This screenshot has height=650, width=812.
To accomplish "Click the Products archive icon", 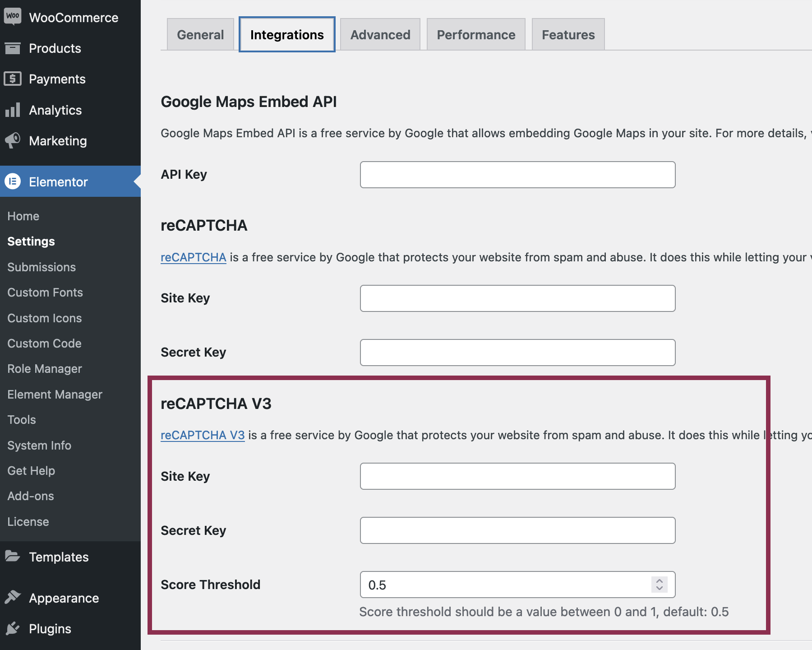I will [x=13, y=48].
